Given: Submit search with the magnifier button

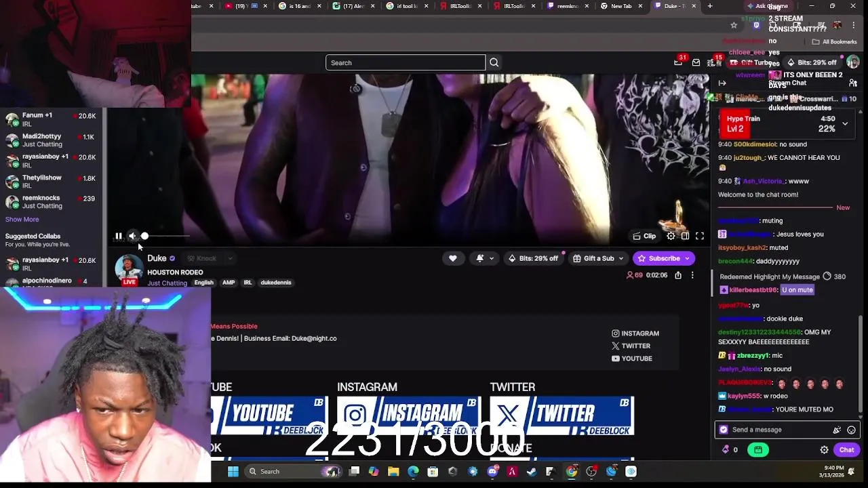Looking at the screenshot, I should tap(494, 62).
